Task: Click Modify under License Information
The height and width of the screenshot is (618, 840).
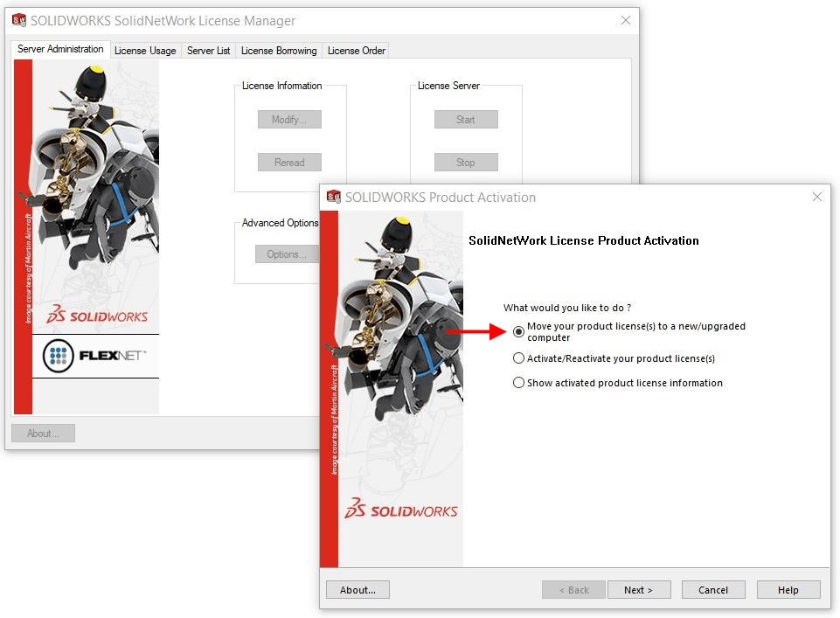Action: click(x=289, y=120)
